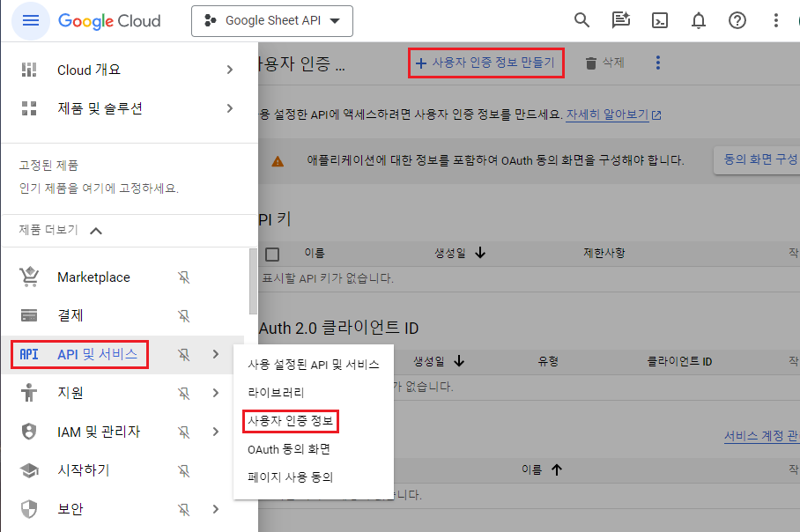The height and width of the screenshot is (532, 800).
Task: Click the 보안 shield icon
Action: [29, 509]
